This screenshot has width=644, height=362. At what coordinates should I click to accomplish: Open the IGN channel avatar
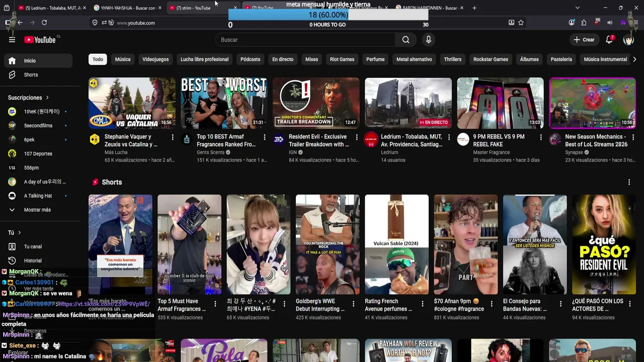click(279, 139)
